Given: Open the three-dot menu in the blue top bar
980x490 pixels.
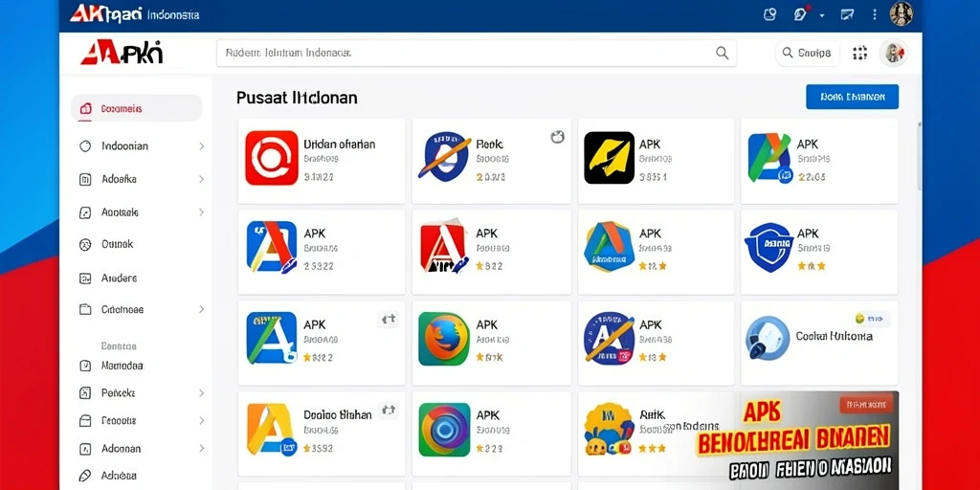Looking at the screenshot, I should [875, 13].
